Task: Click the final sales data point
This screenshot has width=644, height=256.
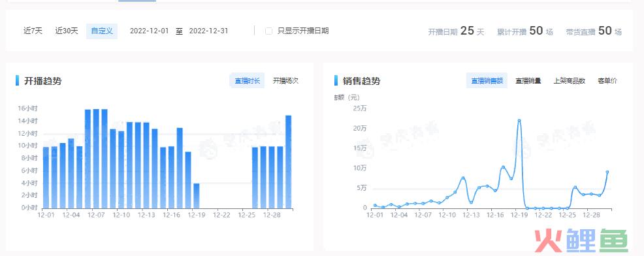Action: click(x=607, y=172)
